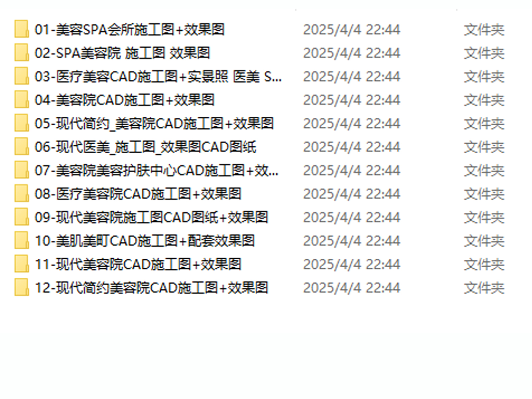The image size is (532, 399).
Task: Click 文件夹 type label in 08-医疗美容院 row
Action: [x=484, y=194]
